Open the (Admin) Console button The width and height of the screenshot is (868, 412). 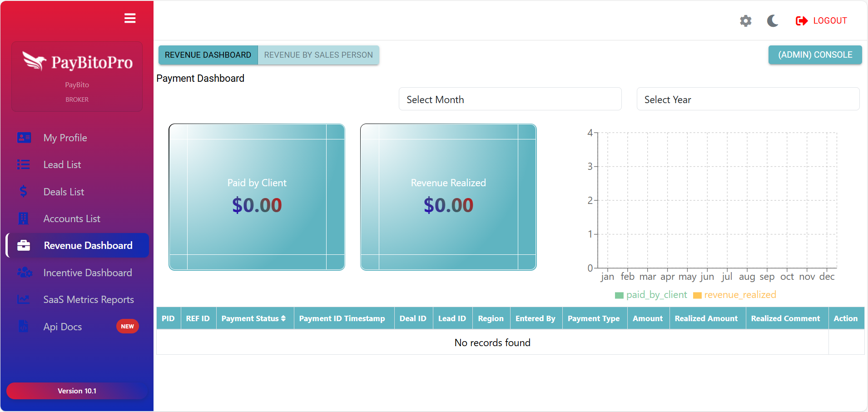pyautogui.click(x=815, y=55)
